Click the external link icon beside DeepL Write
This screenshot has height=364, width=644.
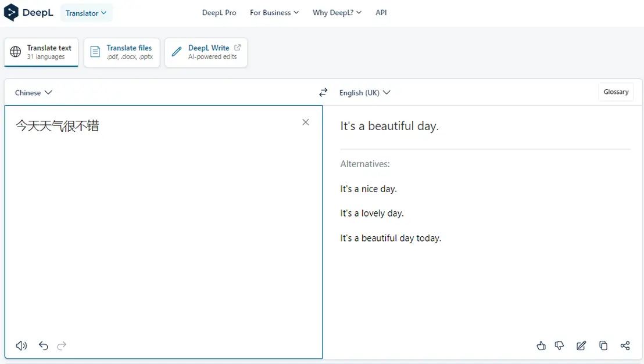pos(237,48)
